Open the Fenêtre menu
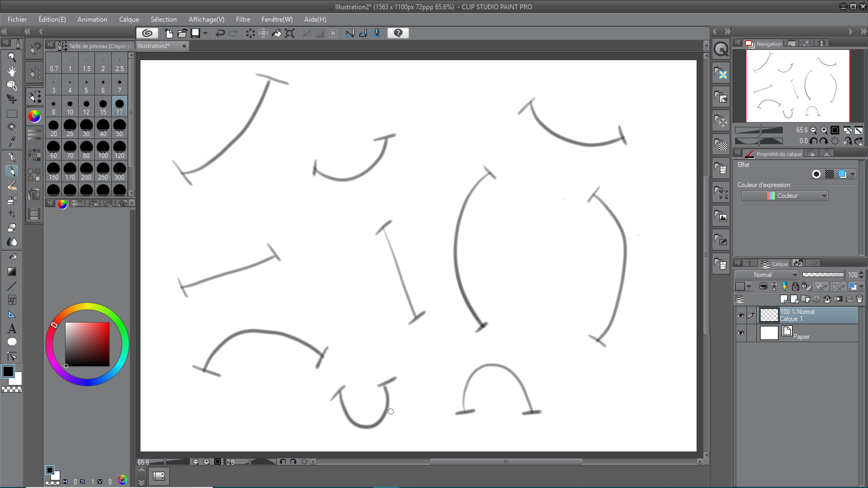The image size is (868, 488). (277, 19)
